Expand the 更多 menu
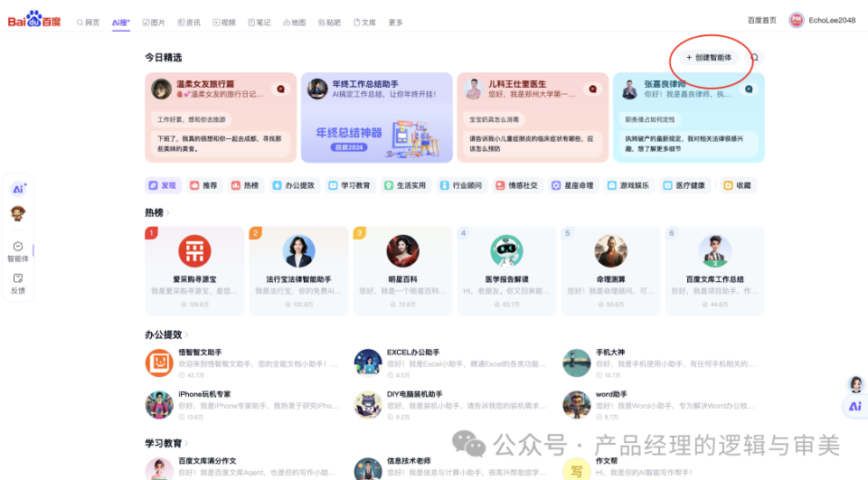Screen dimensions: 868x480 [x=395, y=23]
